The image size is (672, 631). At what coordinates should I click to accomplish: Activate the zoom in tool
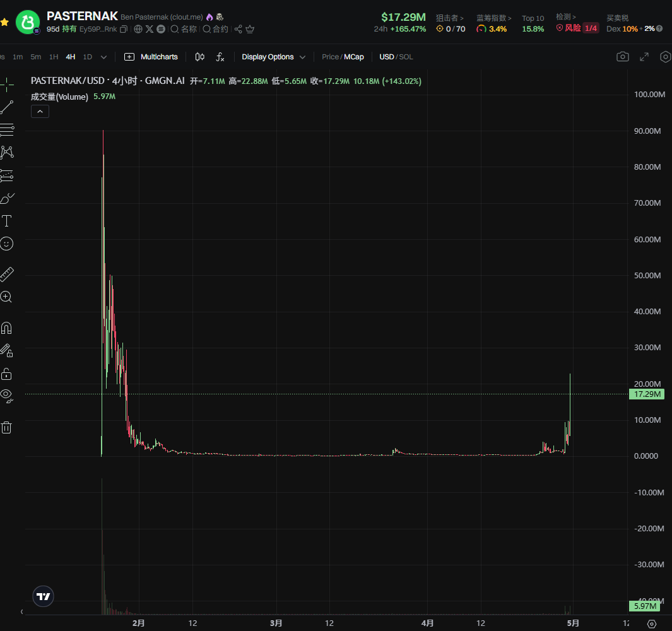click(x=6, y=297)
